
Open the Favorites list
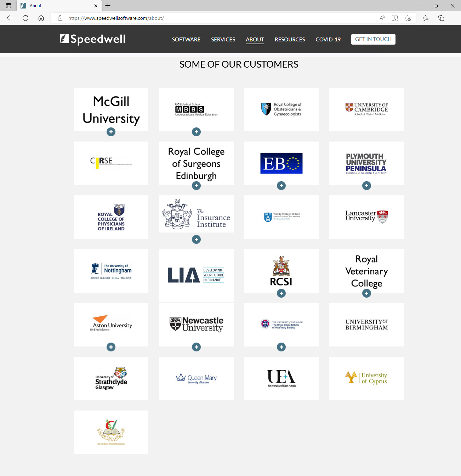point(426,18)
